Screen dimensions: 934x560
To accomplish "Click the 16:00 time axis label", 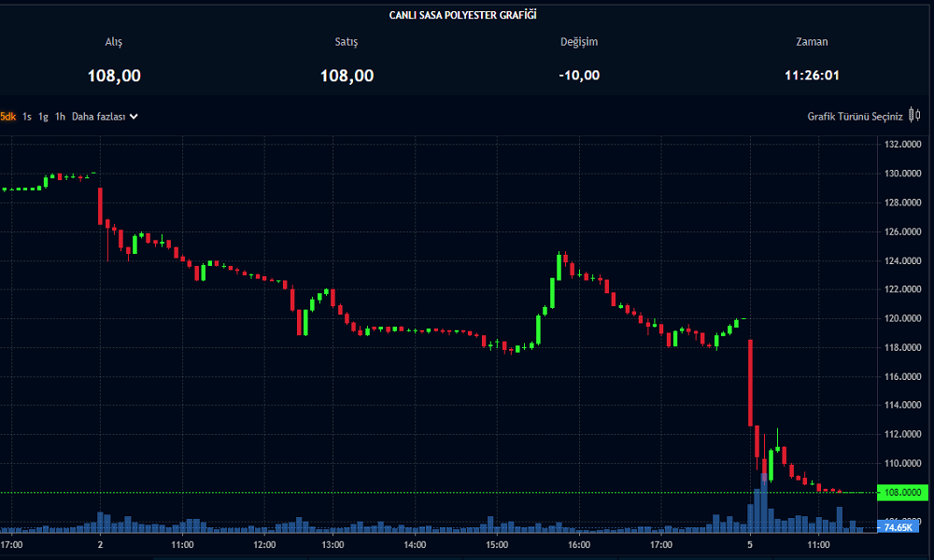I will (x=579, y=544).
